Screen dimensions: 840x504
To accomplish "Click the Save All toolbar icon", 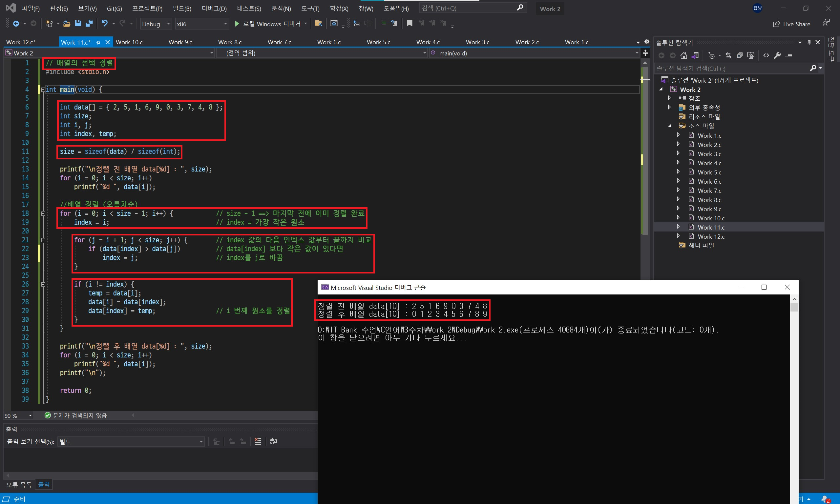I will click(89, 23).
